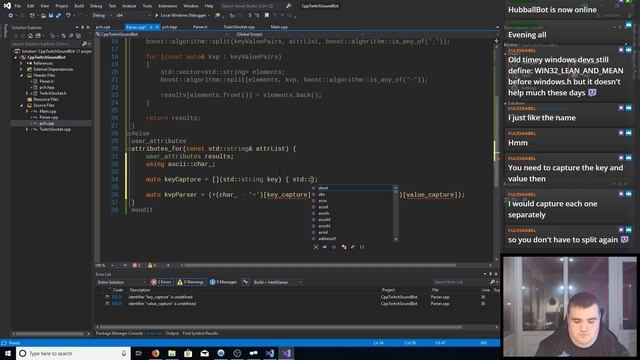
Task: Expand the References node
Action: 22,63
